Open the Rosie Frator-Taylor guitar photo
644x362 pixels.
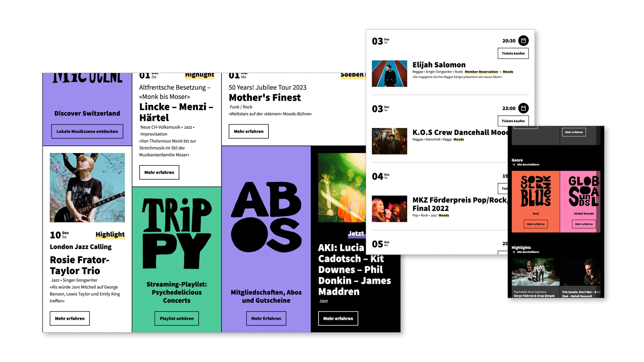(x=87, y=187)
